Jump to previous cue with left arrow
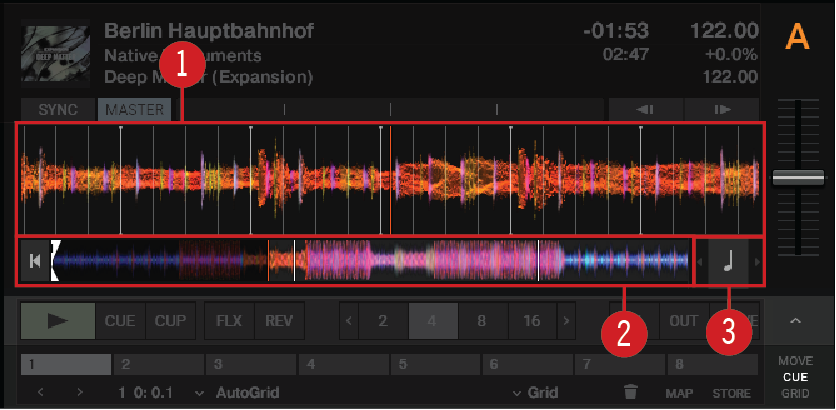 coord(41,393)
